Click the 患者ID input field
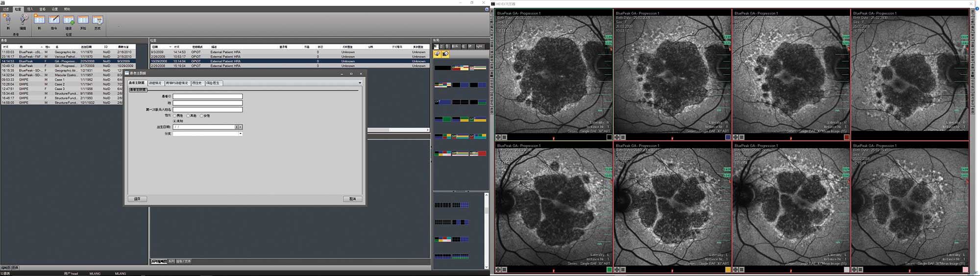This screenshot has height=276, width=980. coord(207,97)
